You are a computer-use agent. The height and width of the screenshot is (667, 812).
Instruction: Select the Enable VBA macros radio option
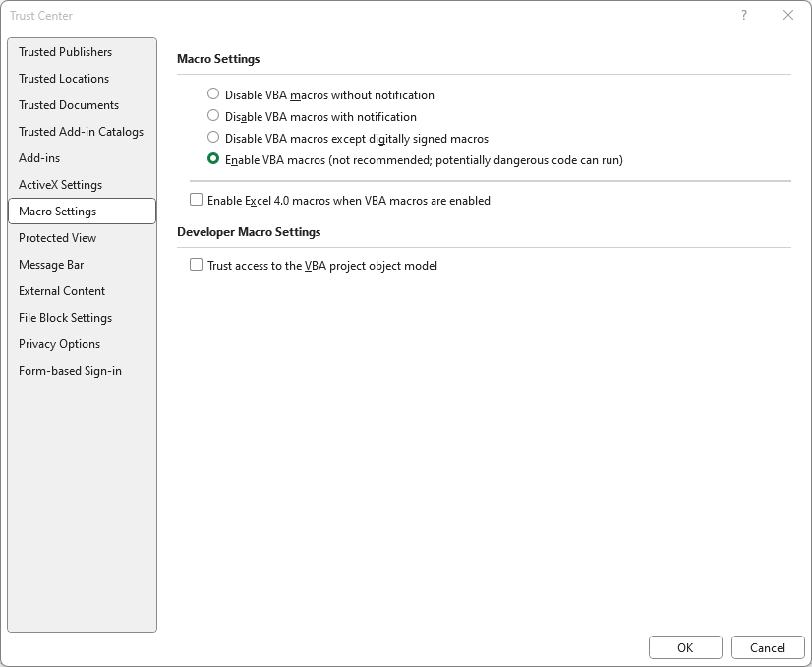[x=213, y=159]
